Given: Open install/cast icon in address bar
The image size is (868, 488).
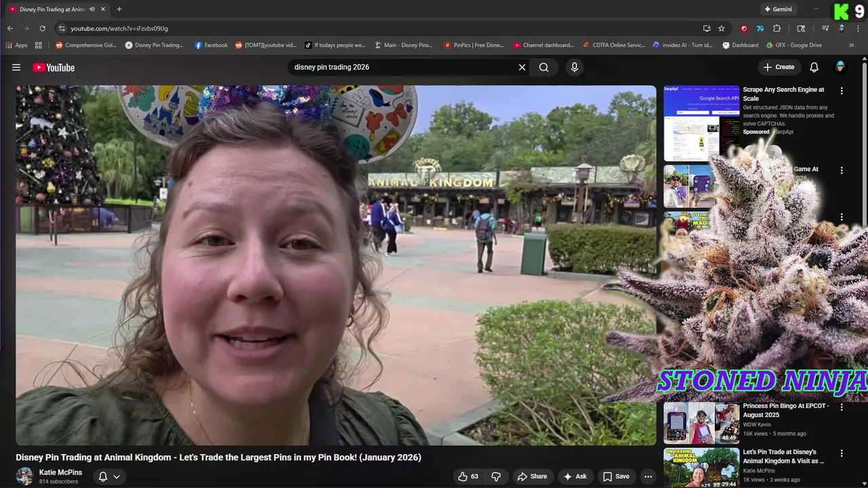Looking at the screenshot, I should point(707,28).
